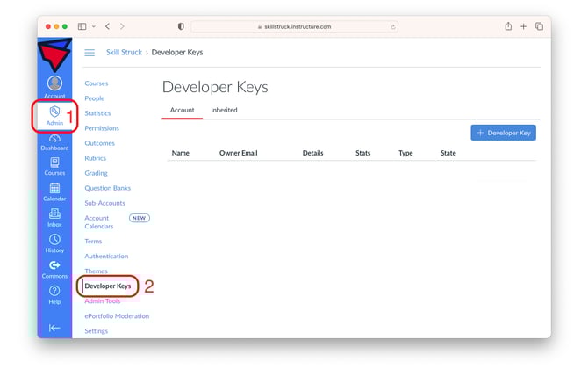The image size is (588, 369).
Task: Click the Developer Keys page heading
Action: coord(215,87)
